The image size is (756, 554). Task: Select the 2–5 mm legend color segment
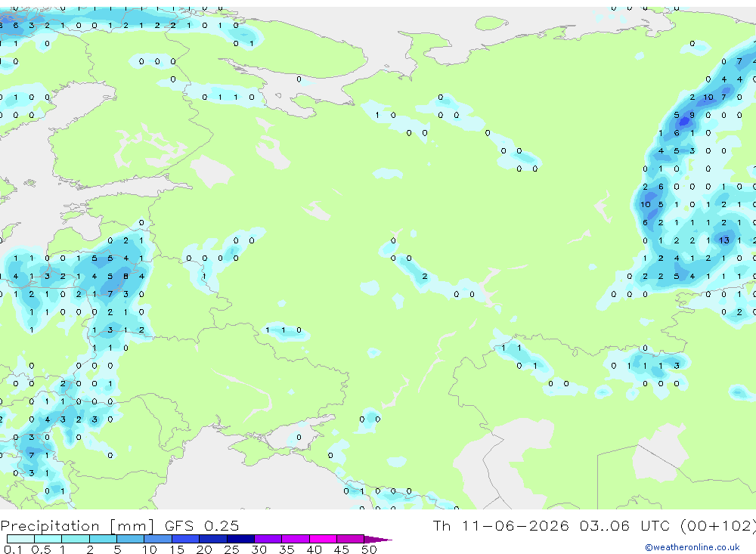(x=103, y=539)
